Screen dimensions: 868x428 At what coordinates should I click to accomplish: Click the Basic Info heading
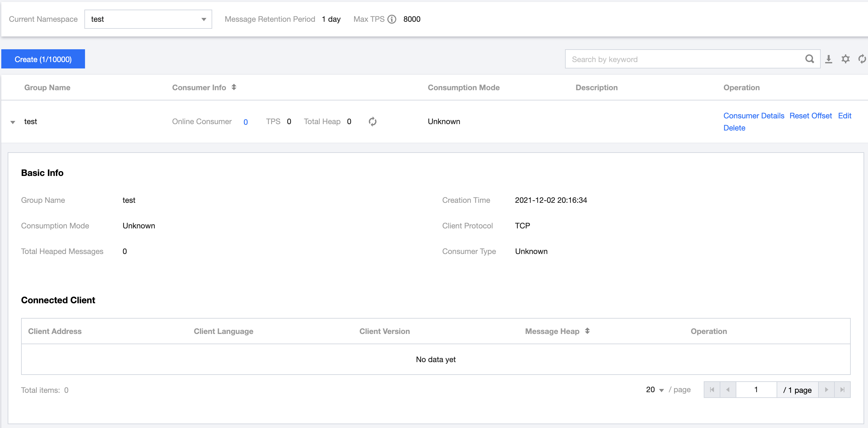42,173
